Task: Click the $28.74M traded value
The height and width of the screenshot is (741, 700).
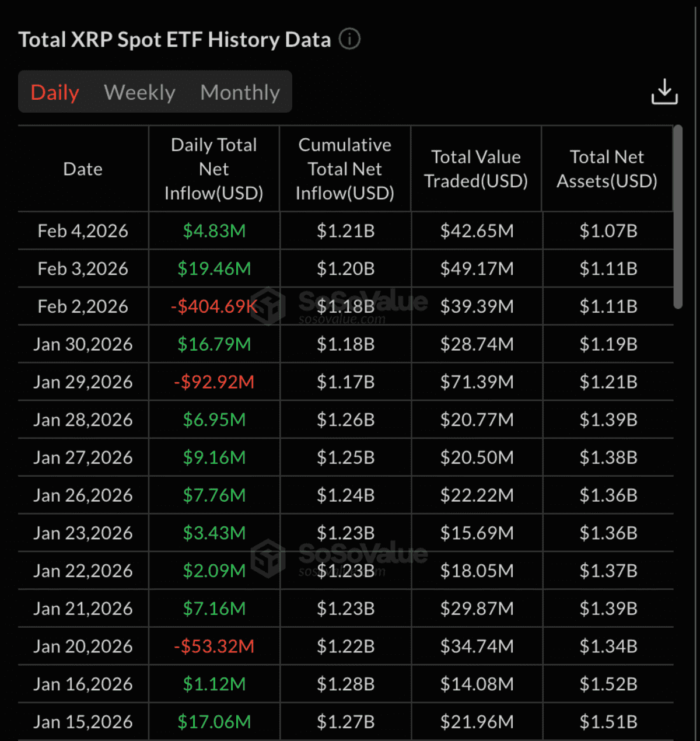Action: pos(477,344)
